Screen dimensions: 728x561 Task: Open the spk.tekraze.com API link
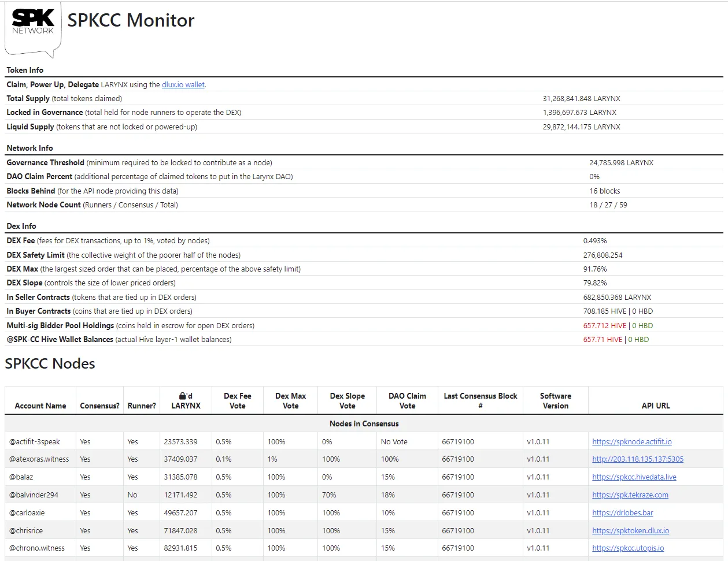point(630,495)
